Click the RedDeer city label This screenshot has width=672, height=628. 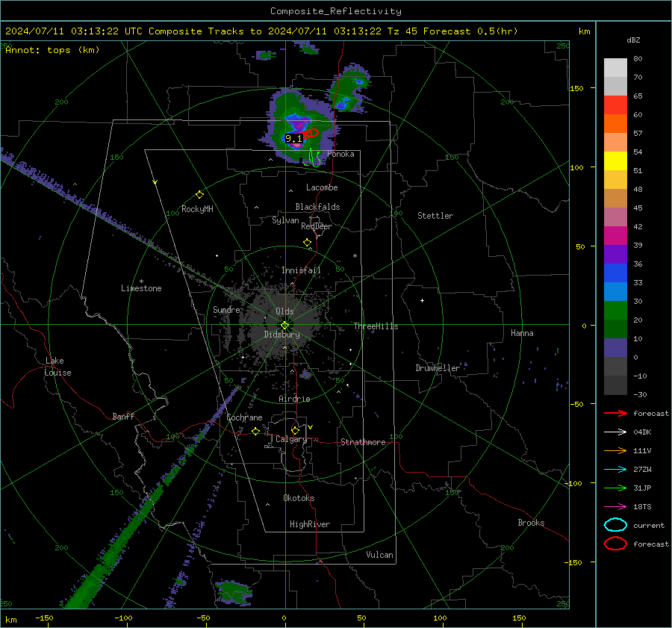pyautogui.click(x=317, y=226)
